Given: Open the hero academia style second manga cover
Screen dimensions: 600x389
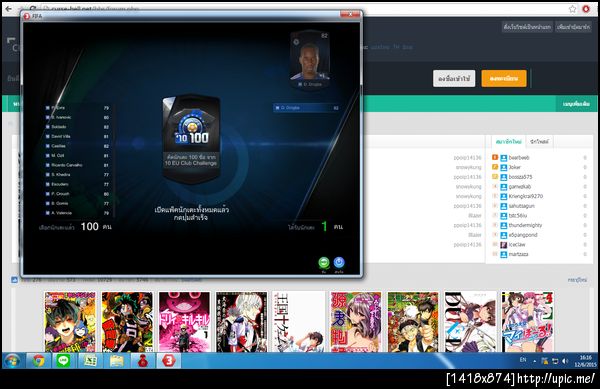Looking at the screenshot, I should (127, 322).
